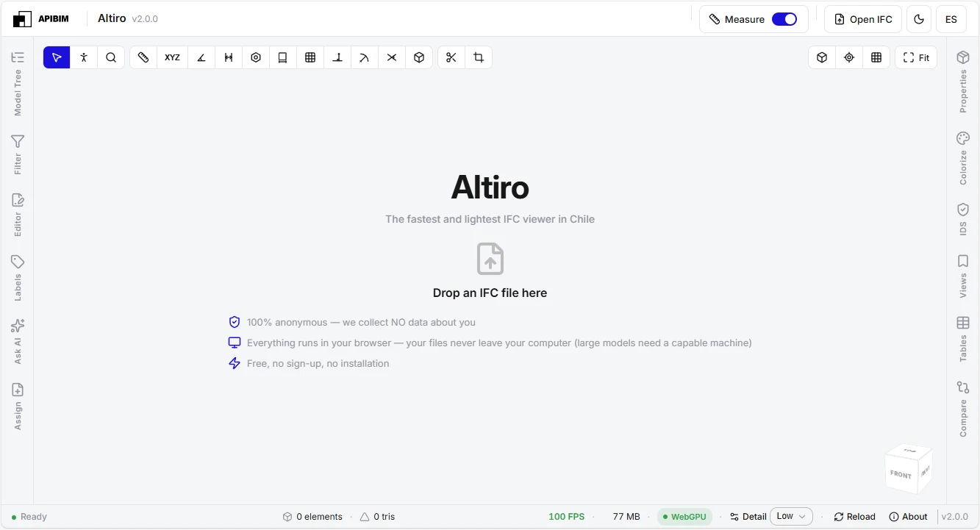980x530 pixels.
Task: Click the v2.0.0 label in status bar
Action: tap(955, 517)
